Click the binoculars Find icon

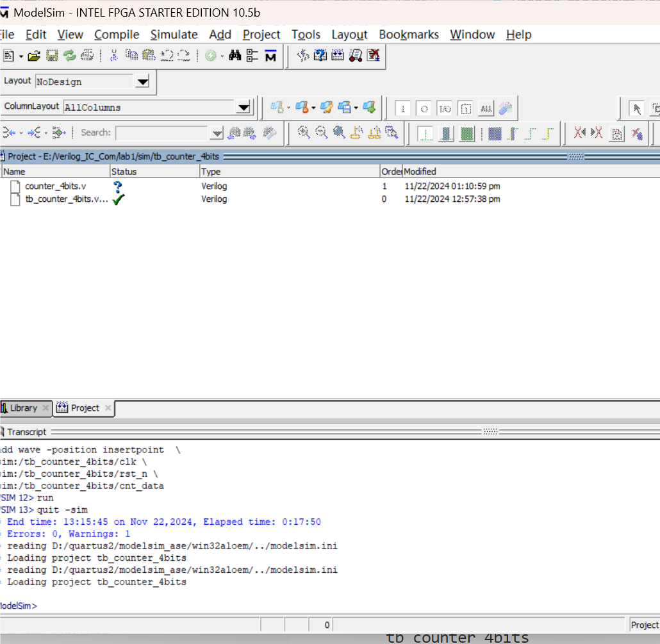coord(235,56)
